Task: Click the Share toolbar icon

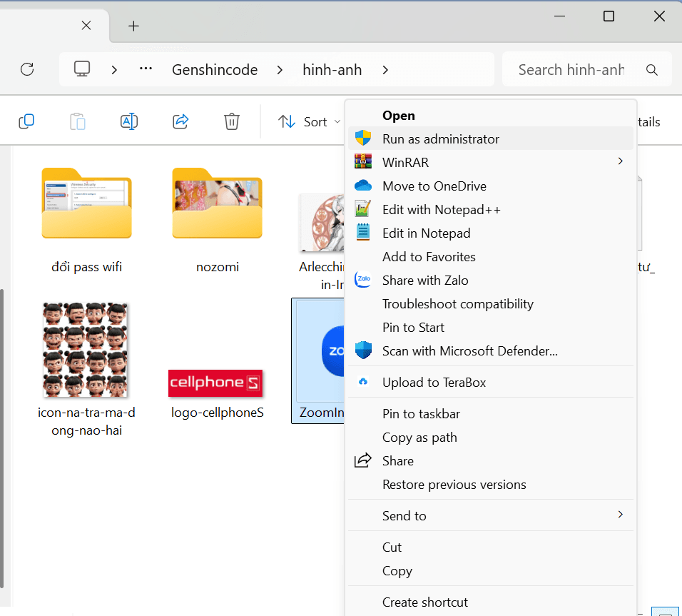Action: click(180, 121)
